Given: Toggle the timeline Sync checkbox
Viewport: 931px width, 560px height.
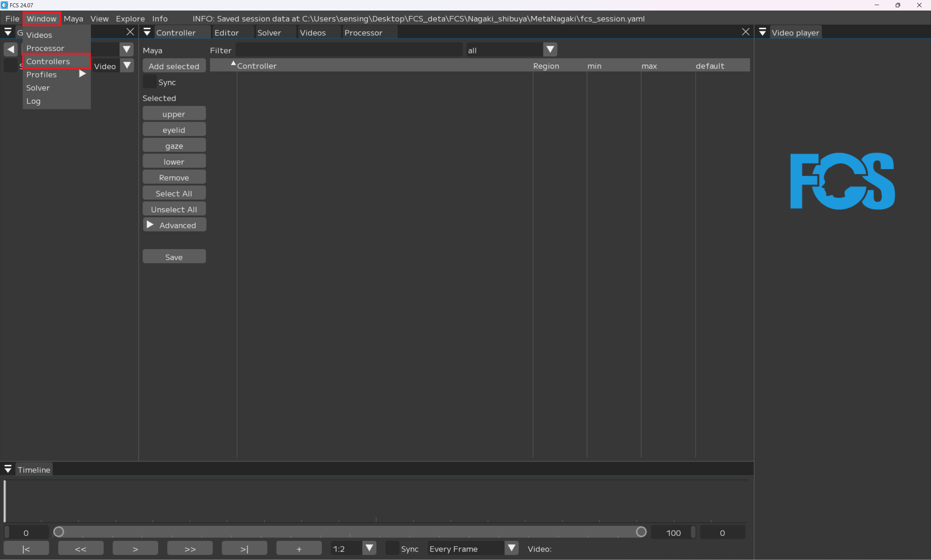Looking at the screenshot, I should point(392,549).
